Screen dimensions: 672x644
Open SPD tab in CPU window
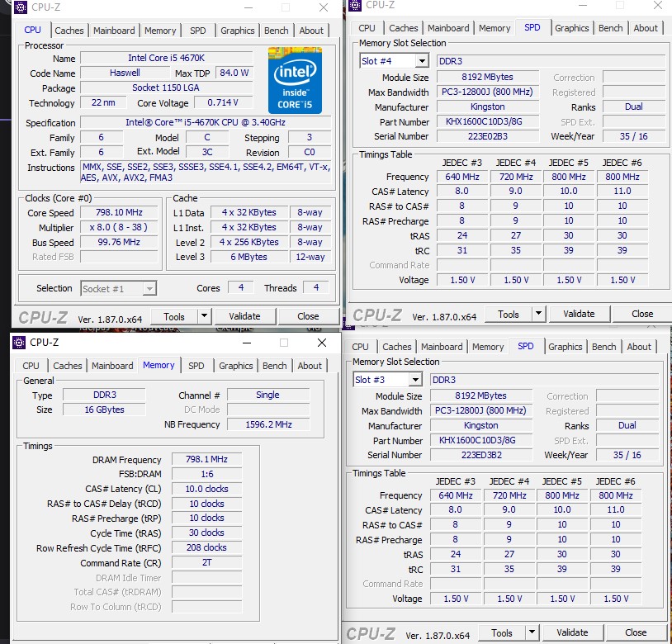pyautogui.click(x=198, y=31)
